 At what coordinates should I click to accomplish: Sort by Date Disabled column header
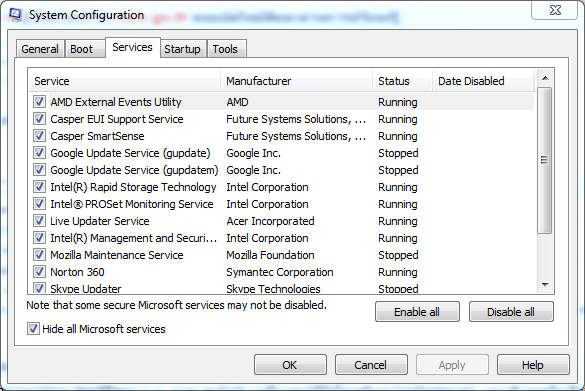pyautogui.click(x=483, y=81)
